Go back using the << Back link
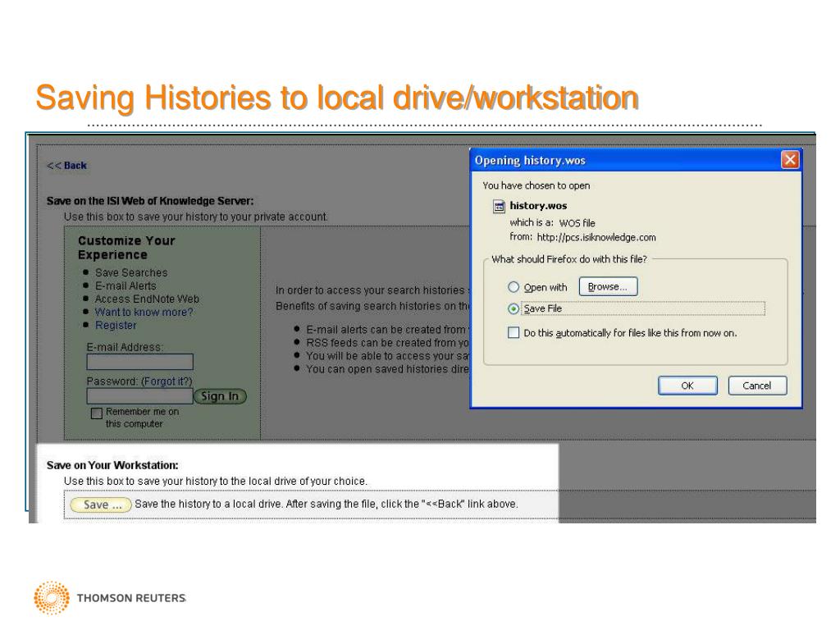840x630 pixels. [67, 166]
